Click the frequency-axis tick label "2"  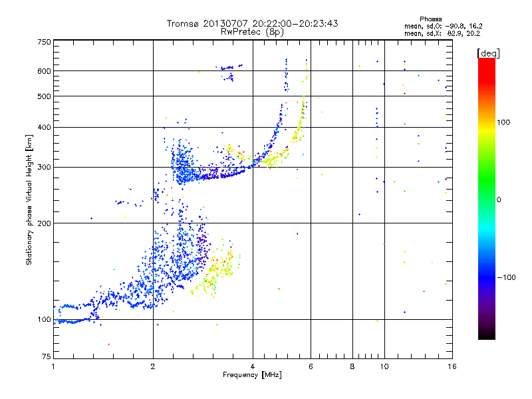153,366
